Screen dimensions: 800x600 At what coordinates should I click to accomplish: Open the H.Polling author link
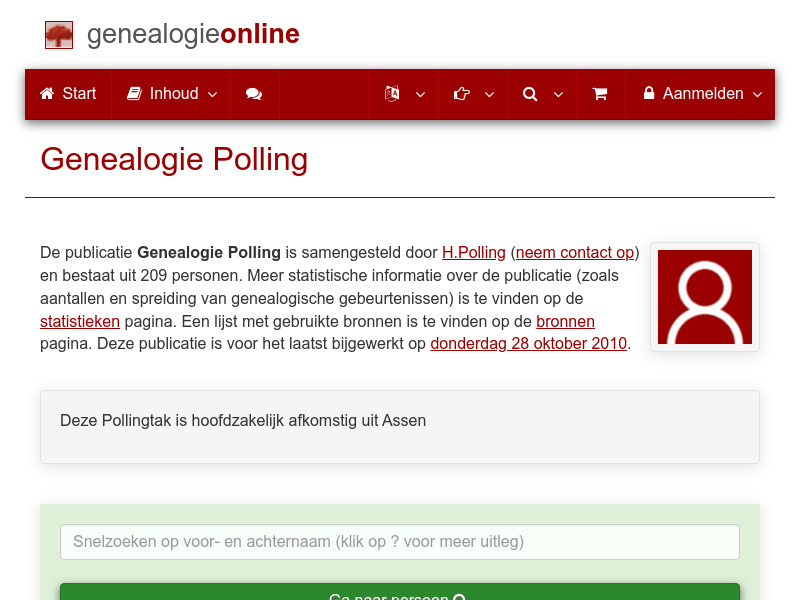point(473,252)
